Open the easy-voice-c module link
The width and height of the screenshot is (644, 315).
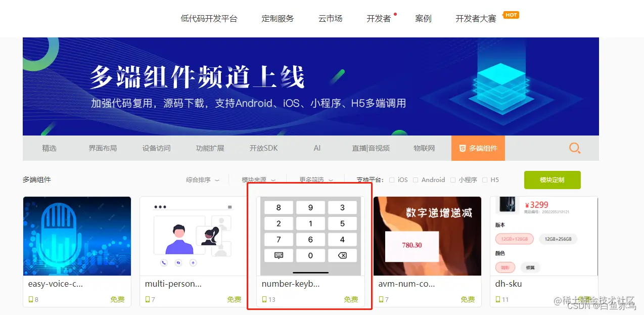[56, 284]
